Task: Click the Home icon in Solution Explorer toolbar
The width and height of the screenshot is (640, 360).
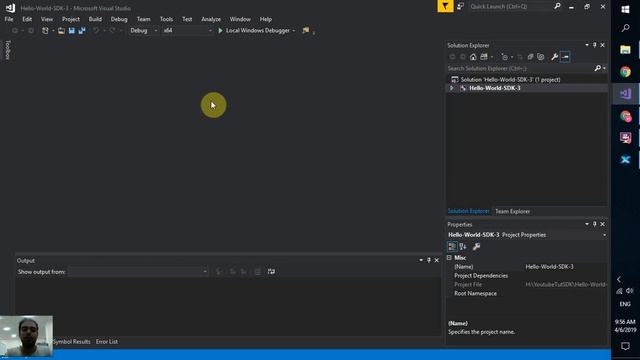Action: (x=473, y=57)
